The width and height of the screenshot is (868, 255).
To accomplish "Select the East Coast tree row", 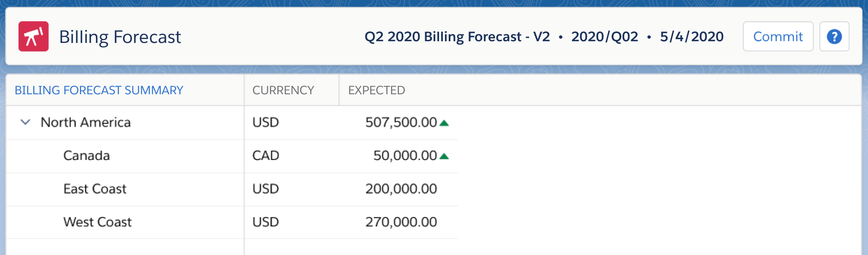I will click(95, 189).
